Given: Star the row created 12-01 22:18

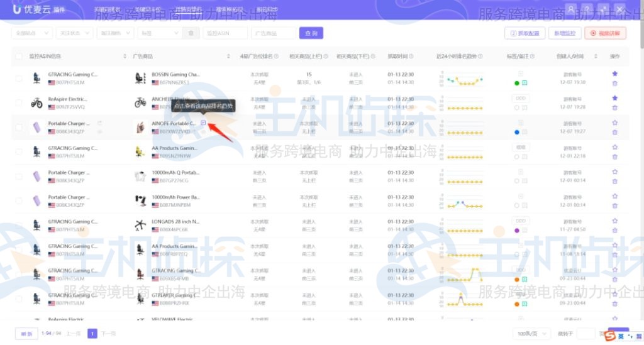Looking at the screenshot, I should 614,147.
